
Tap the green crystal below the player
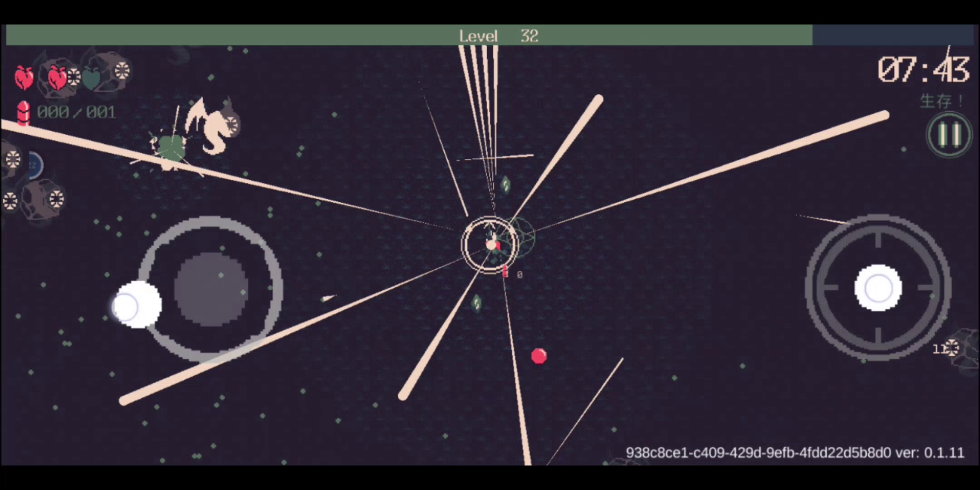[476, 303]
